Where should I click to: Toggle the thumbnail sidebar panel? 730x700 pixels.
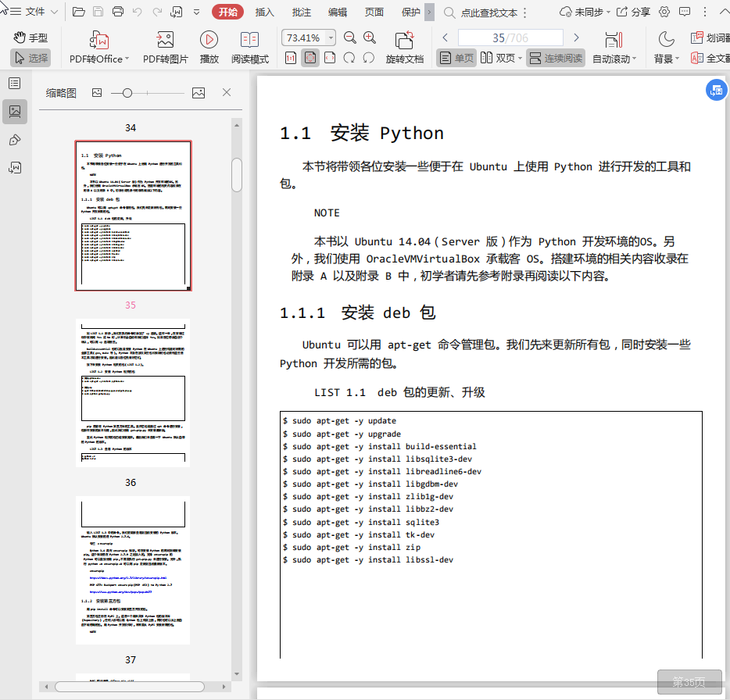(x=15, y=112)
